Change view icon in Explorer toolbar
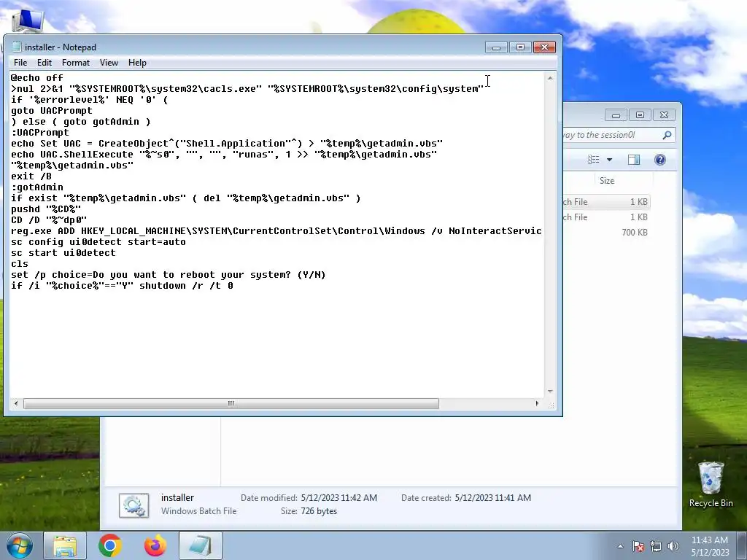747x560 pixels. click(594, 160)
